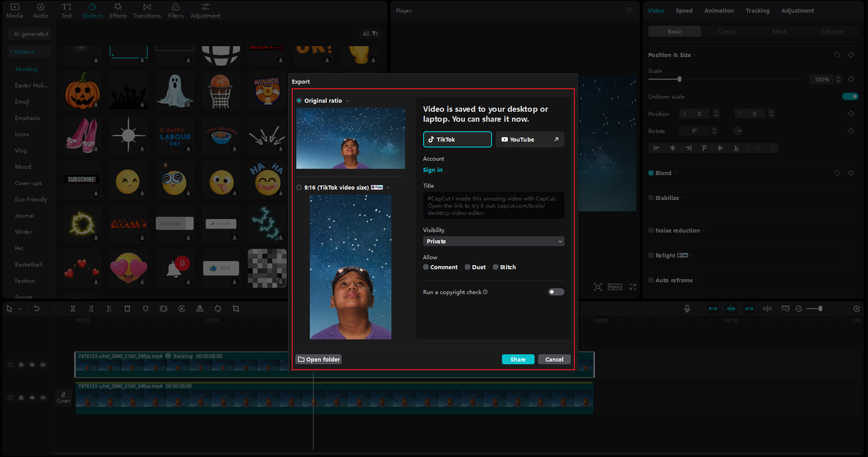Open the Audio panel
This screenshot has height=457, width=868.
tap(41, 10)
